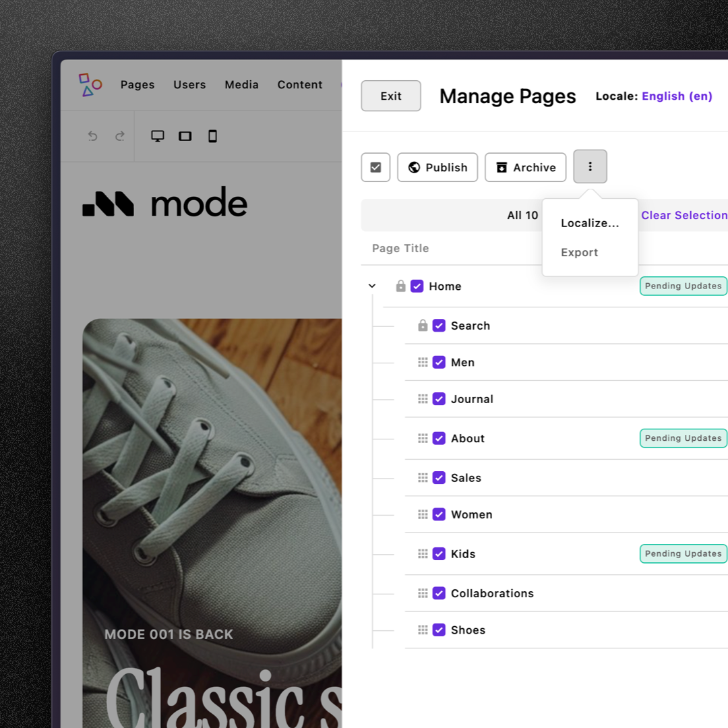Click the redo arrow icon
Screen dimensions: 728x728
[x=120, y=135]
